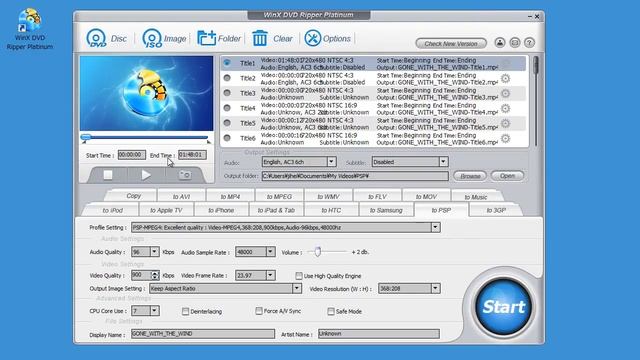Screen dimensions: 640x360
Task: Select Title5 radio button
Action: 227,123
